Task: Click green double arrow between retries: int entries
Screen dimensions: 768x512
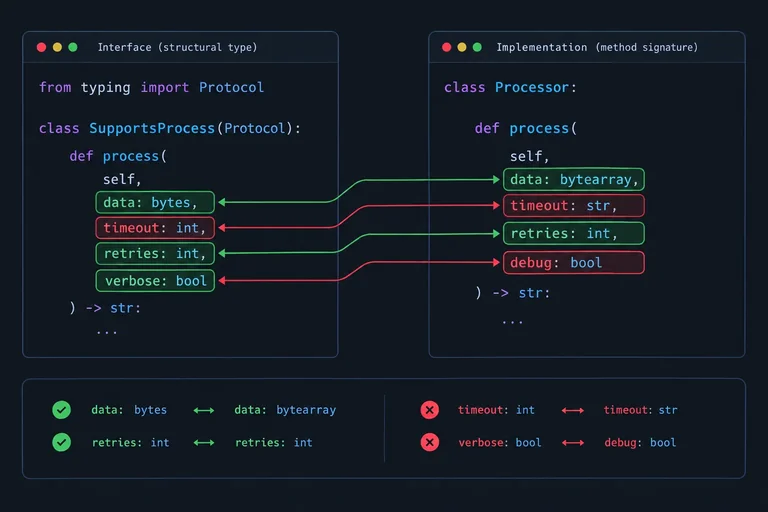Action: pyautogui.click(x=204, y=443)
